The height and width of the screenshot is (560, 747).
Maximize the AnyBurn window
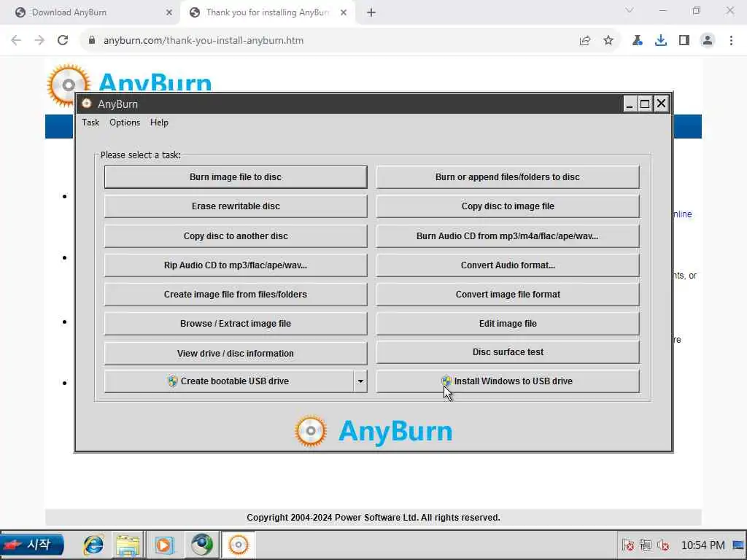point(645,104)
